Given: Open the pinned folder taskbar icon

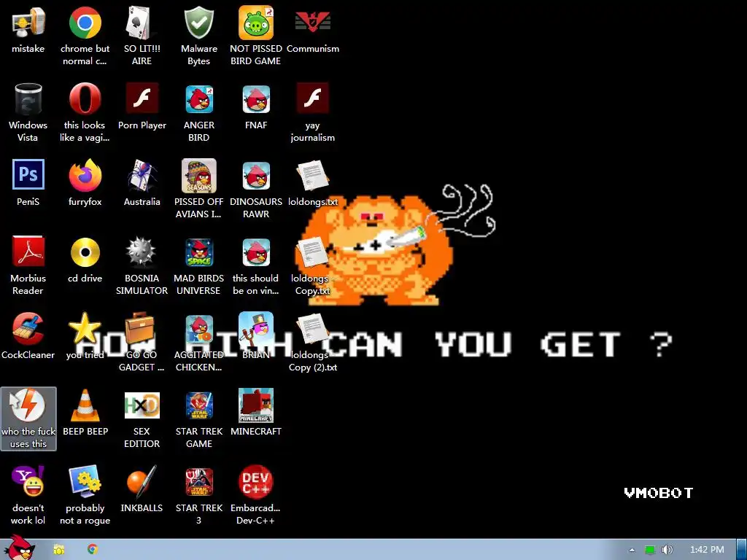Looking at the screenshot, I should [x=59, y=550].
